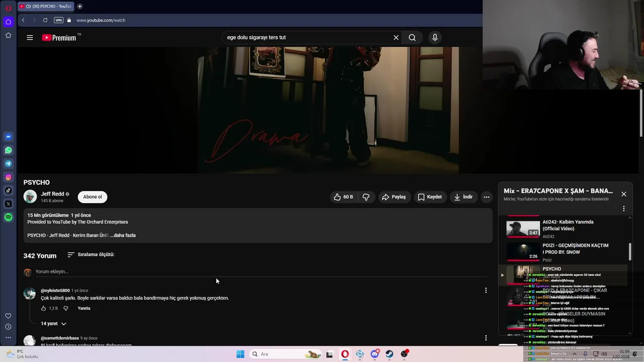Open Opera sidebar bookmarks star icon
The width and height of the screenshot is (644, 362).
pyautogui.click(x=8, y=35)
